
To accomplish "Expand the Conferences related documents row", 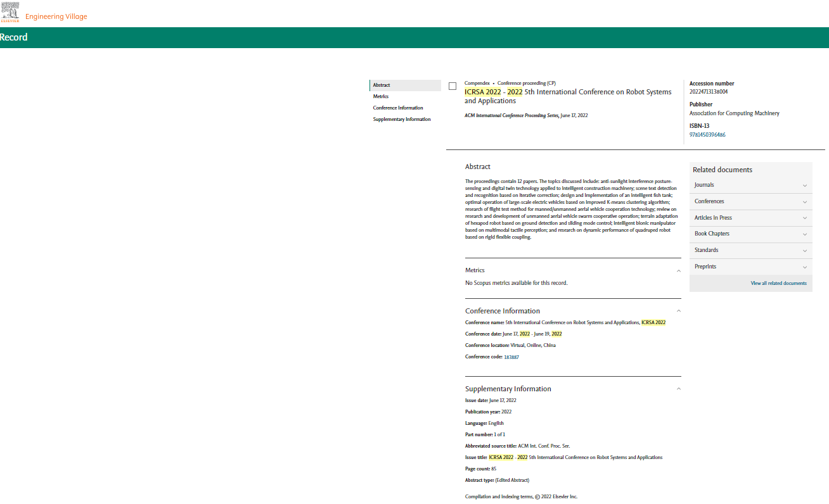I will pos(751,201).
